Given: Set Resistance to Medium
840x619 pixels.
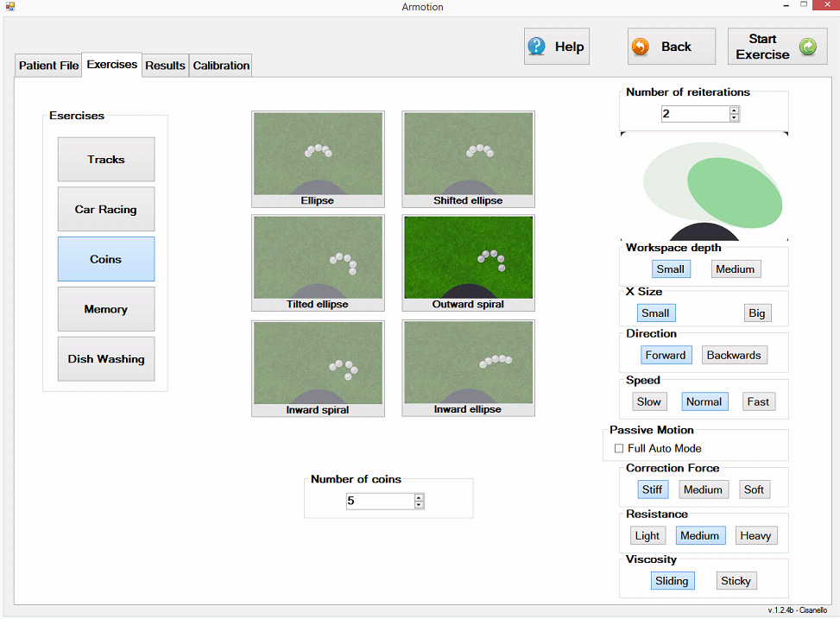Looking at the screenshot, I should point(700,535).
